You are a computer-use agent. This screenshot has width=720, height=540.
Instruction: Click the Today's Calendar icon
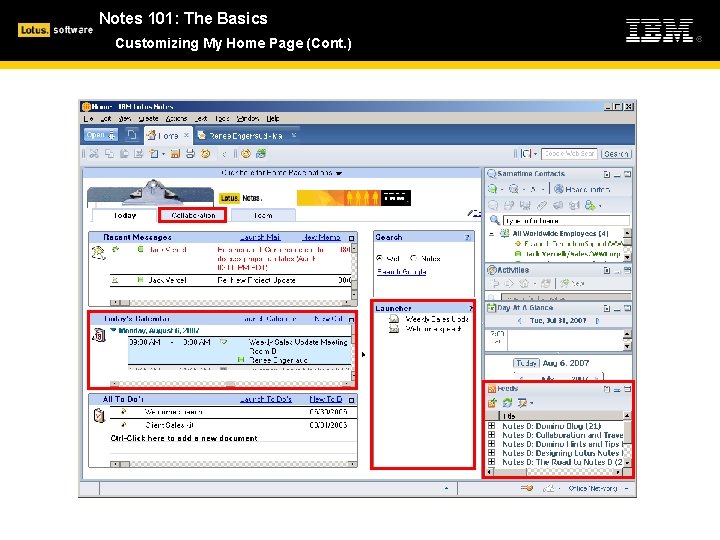[99, 335]
